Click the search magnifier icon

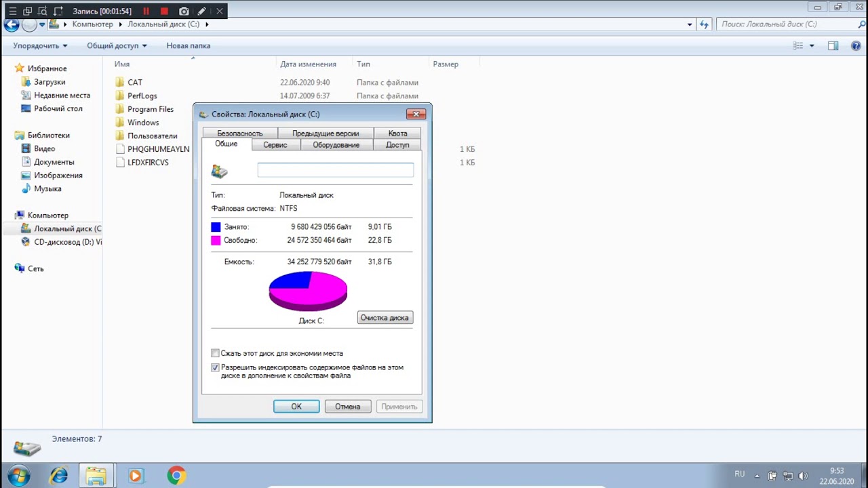[861, 24]
